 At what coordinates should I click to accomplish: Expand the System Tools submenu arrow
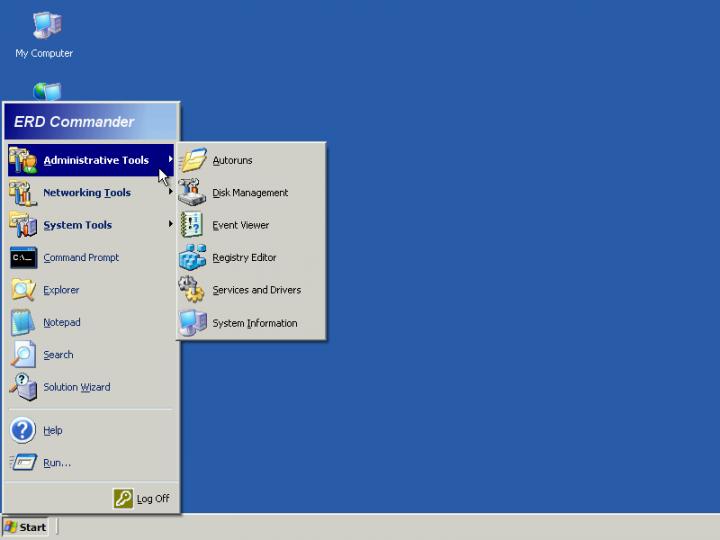170,224
